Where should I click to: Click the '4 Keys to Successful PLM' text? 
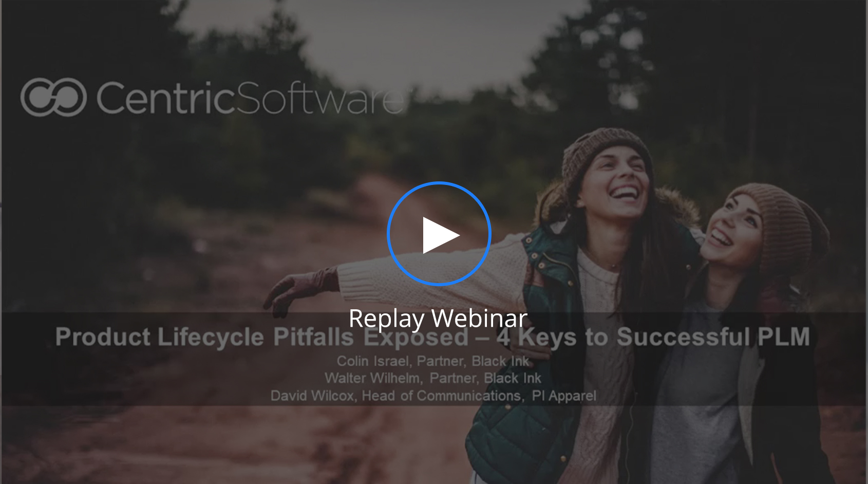tap(652, 338)
